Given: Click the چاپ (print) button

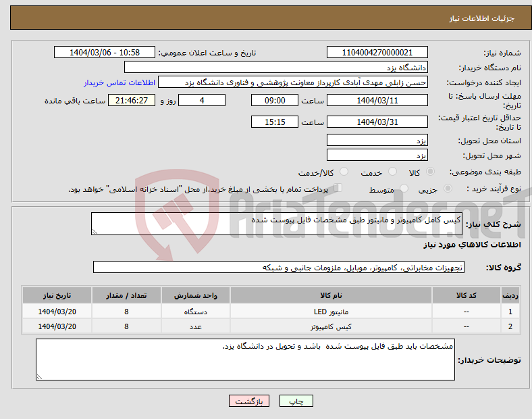Looking at the screenshot, I should [x=296, y=401].
